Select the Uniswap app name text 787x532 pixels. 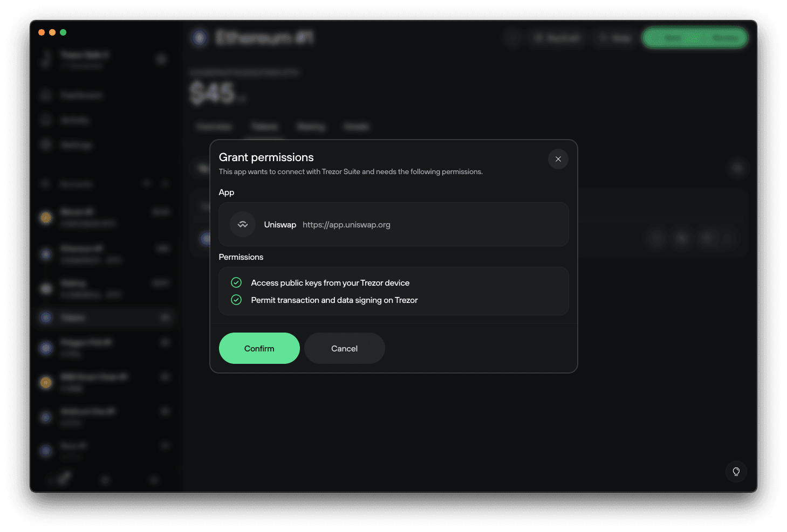280,225
